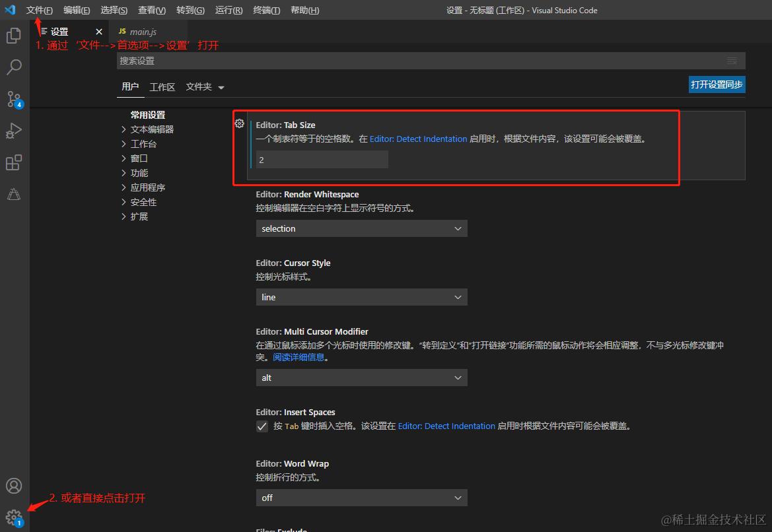Image resolution: width=772 pixels, height=532 pixels.
Task: Follow Detect Indentation link under Insert Spaces
Action: click(446, 426)
